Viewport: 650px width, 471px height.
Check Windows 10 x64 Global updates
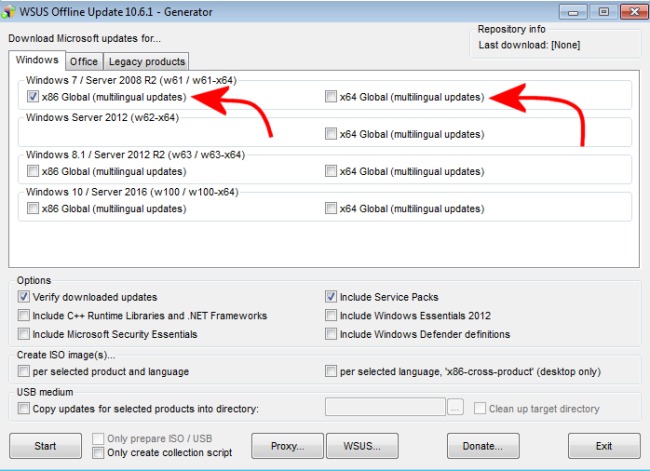coord(331,208)
